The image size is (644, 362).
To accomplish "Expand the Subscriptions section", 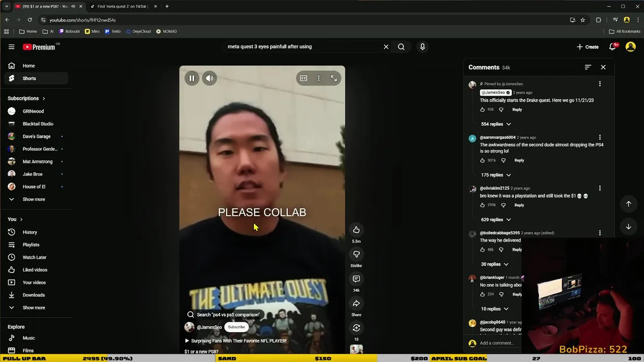I will [26, 99].
